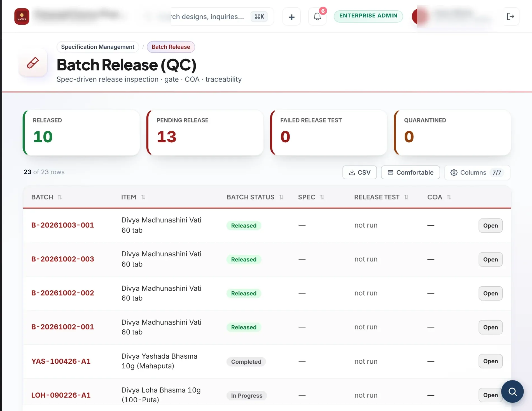Screen dimensions: 532x411
Task: Click Divya Yashada Bhasma item text
Action: [x=159, y=361]
